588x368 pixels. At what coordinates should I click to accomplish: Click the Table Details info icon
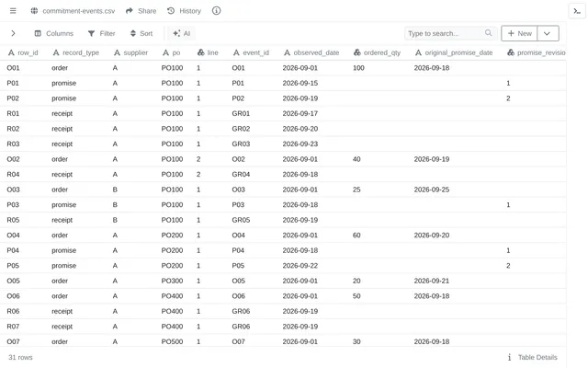click(509, 357)
